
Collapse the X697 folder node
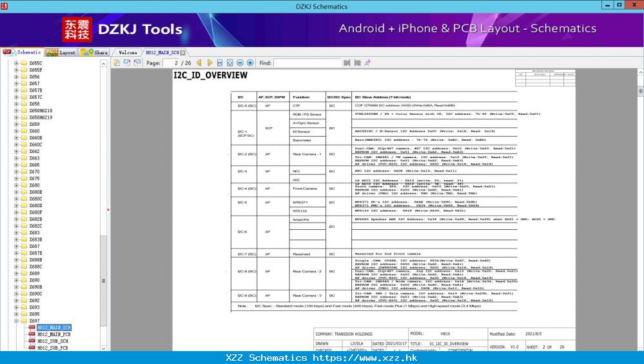coord(16,321)
